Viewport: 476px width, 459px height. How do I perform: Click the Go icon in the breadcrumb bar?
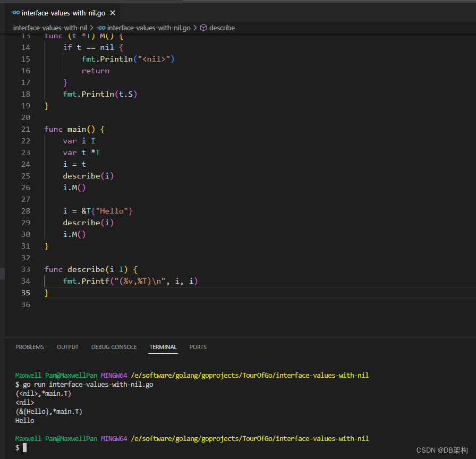coord(101,28)
